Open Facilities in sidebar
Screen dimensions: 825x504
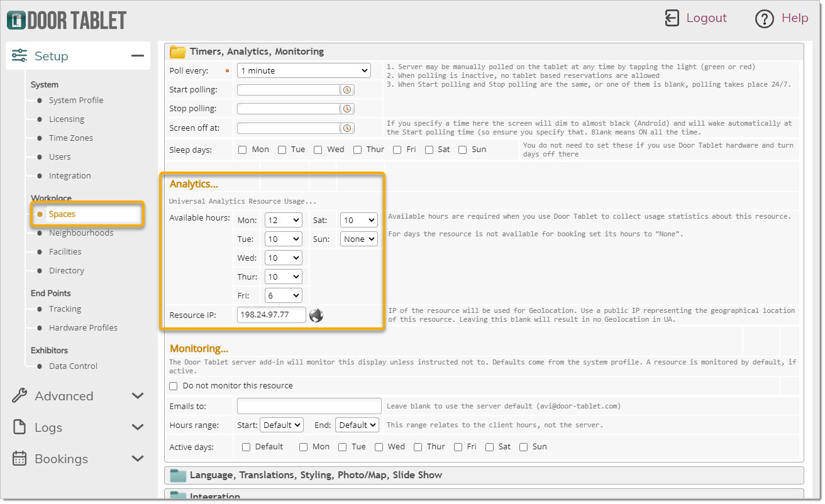click(65, 252)
